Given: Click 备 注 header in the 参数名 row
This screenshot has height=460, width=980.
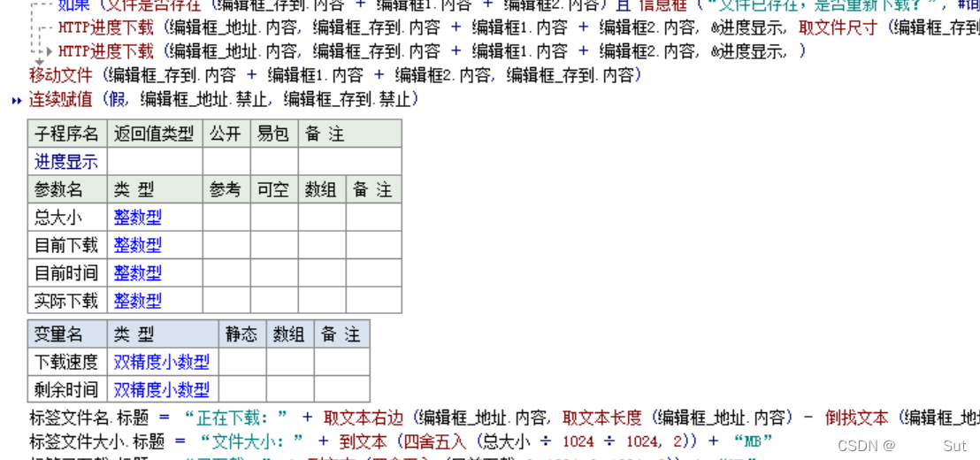Looking at the screenshot, I should (374, 189).
